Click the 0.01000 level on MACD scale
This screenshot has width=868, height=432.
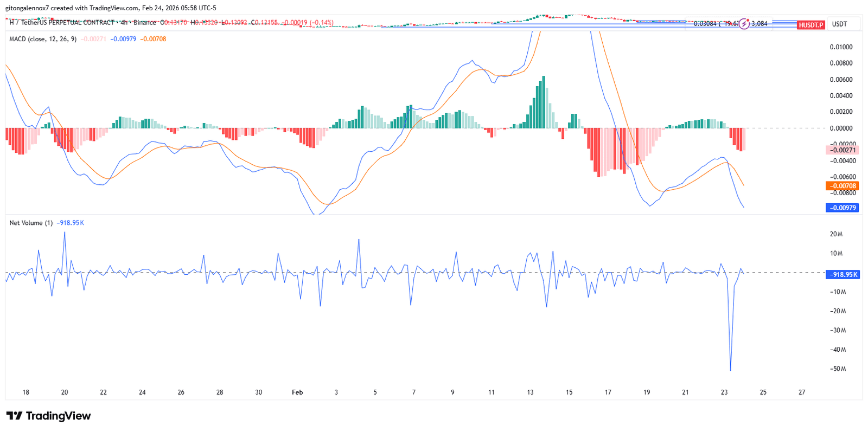point(841,47)
